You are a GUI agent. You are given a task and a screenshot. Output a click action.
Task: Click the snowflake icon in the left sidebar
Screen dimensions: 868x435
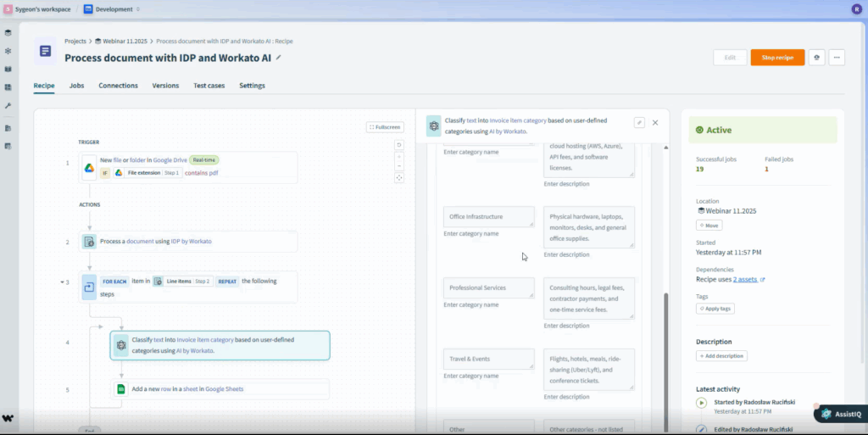click(8, 51)
